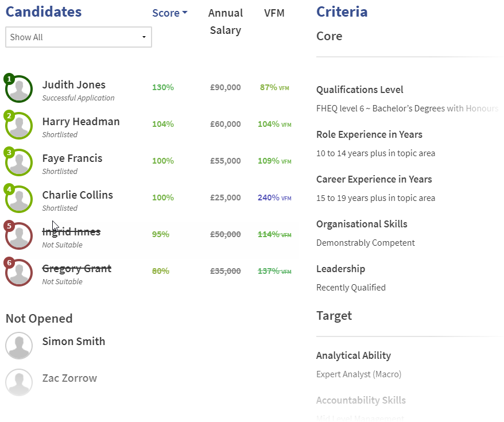Click the Leadership criterion heading
This screenshot has width=504, height=422.
point(340,269)
